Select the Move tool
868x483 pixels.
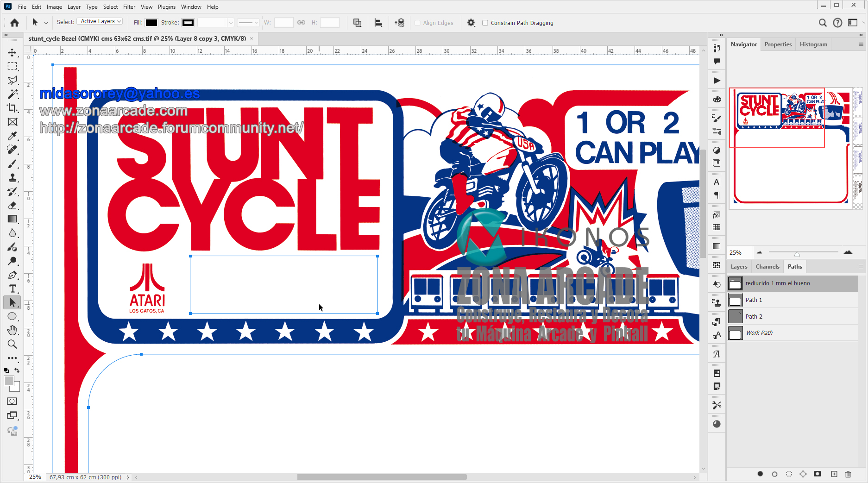tap(13, 52)
